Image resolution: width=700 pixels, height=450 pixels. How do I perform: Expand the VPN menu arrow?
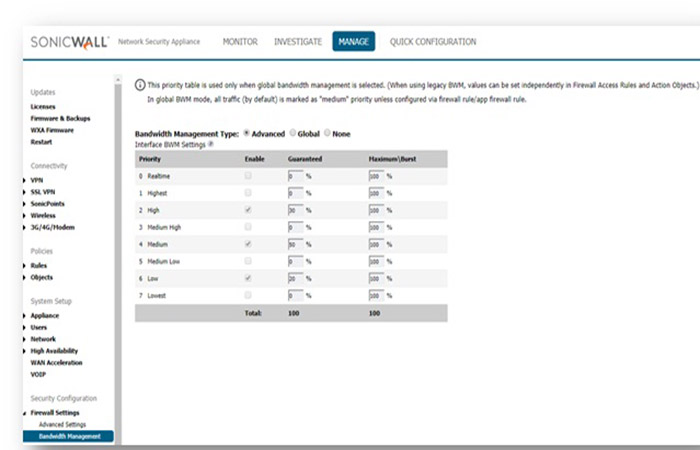[x=24, y=180]
